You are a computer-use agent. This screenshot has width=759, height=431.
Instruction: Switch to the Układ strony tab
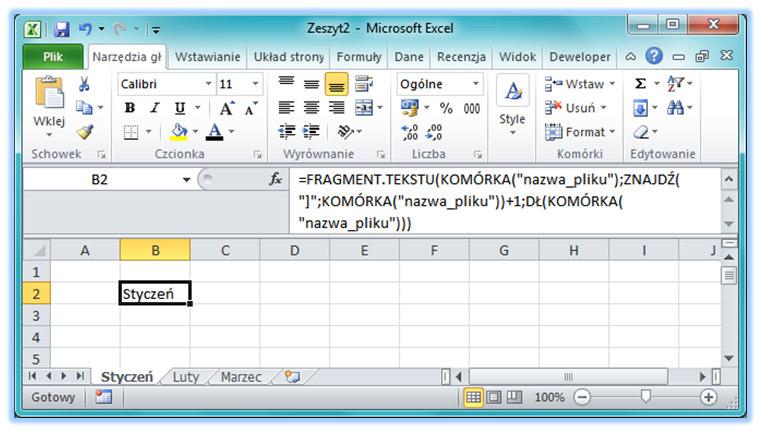coord(289,57)
